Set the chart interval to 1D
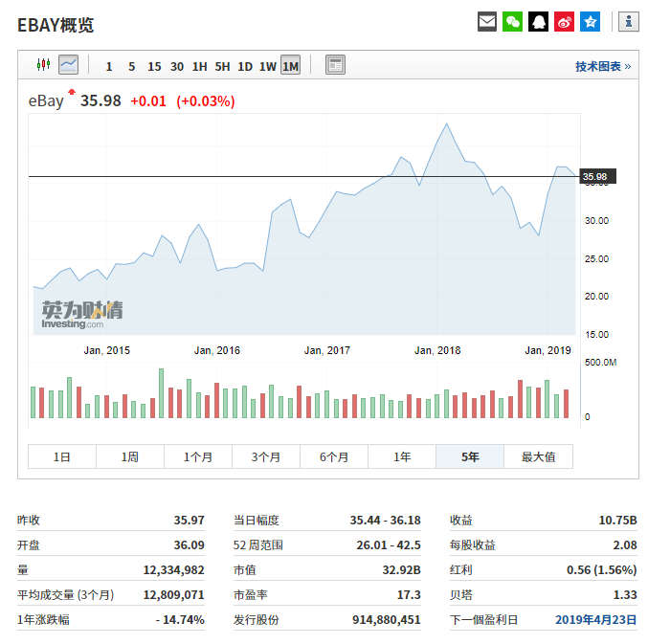The height and width of the screenshot is (644, 648). coord(245,67)
